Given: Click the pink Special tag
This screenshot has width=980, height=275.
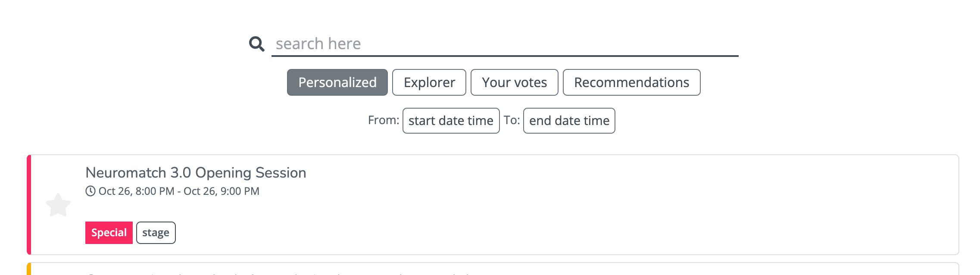Looking at the screenshot, I should pos(109,233).
